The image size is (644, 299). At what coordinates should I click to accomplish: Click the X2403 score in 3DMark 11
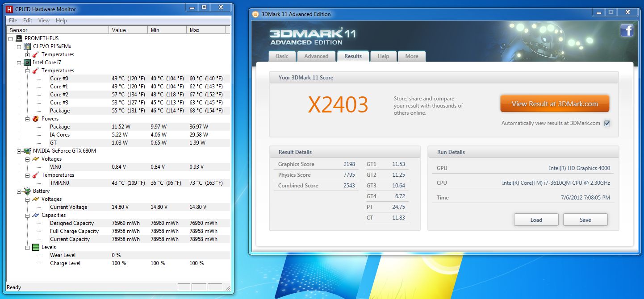click(x=338, y=104)
